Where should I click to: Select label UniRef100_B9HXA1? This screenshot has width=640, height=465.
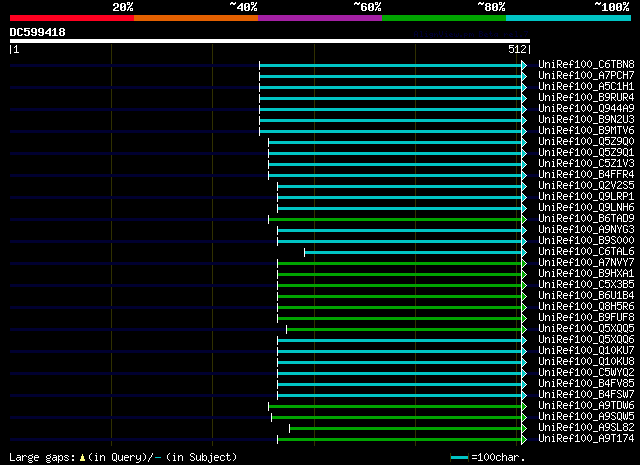pyautogui.click(x=586, y=274)
